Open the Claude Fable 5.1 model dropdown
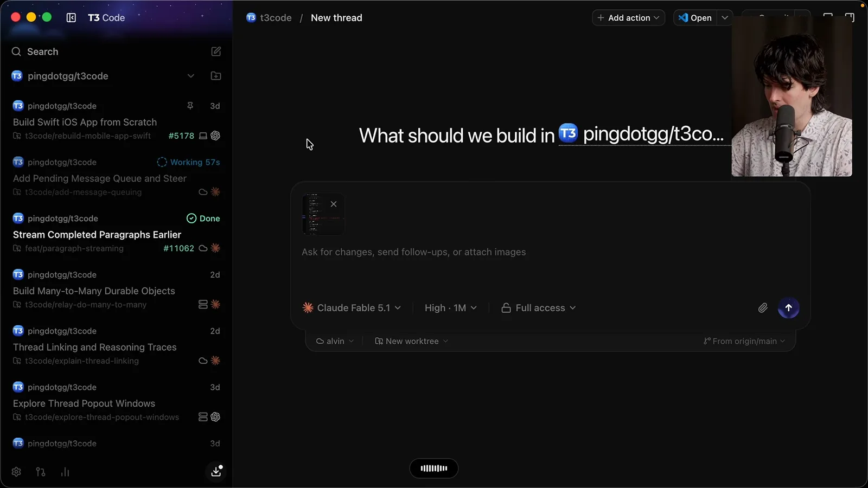The height and width of the screenshot is (488, 868). [352, 308]
